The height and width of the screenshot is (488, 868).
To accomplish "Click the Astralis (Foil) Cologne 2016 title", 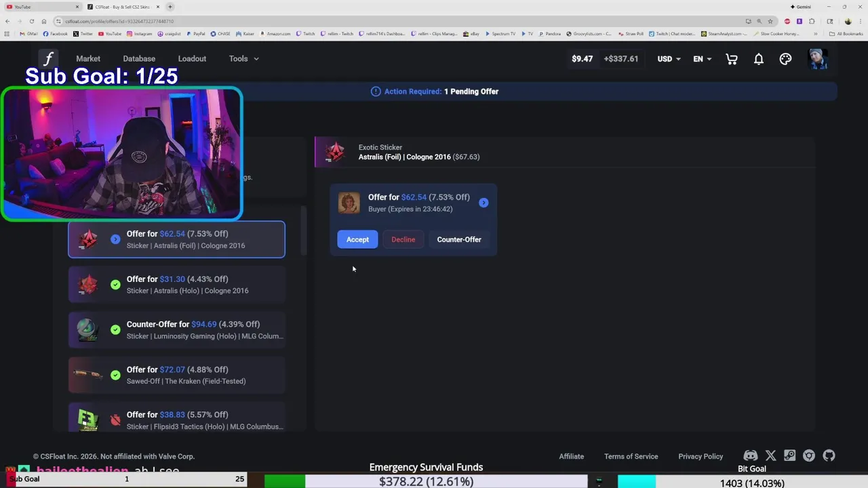I will pyautogui.click(x=405, y=157).
